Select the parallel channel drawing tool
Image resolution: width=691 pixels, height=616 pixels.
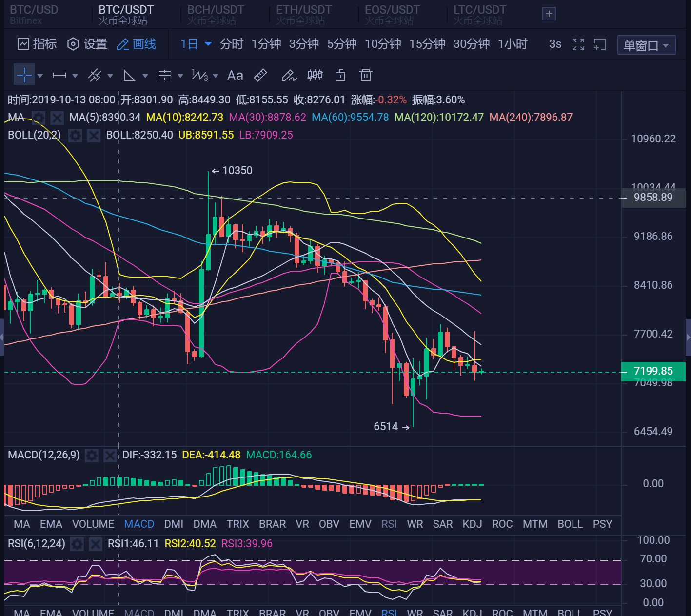pyautogui.click(x=94, y=76)
